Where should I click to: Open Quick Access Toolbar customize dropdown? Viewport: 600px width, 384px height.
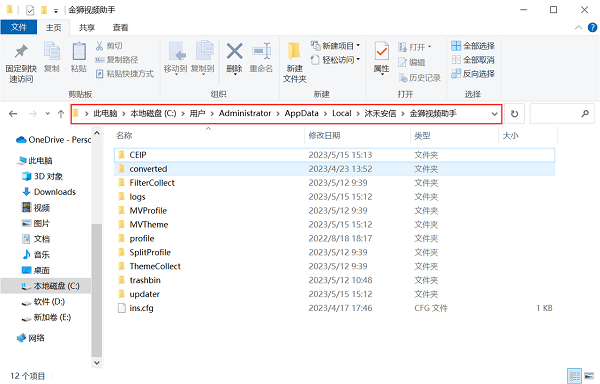56,11
